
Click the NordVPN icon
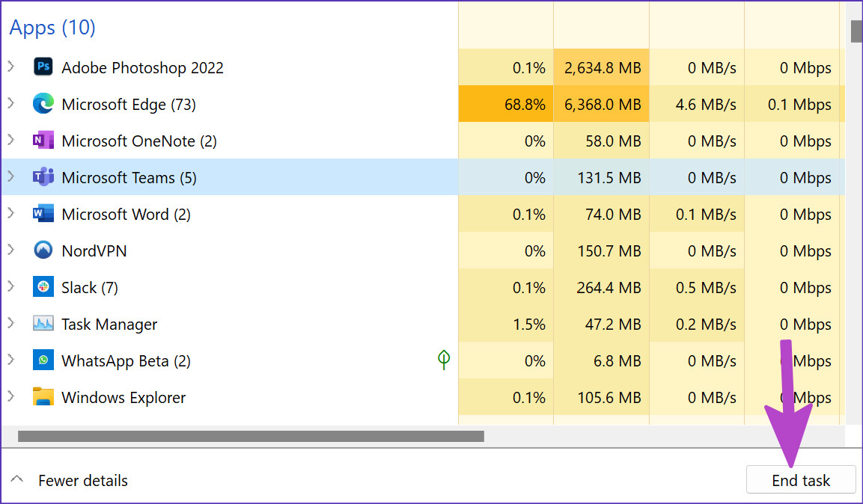[43, 251]
